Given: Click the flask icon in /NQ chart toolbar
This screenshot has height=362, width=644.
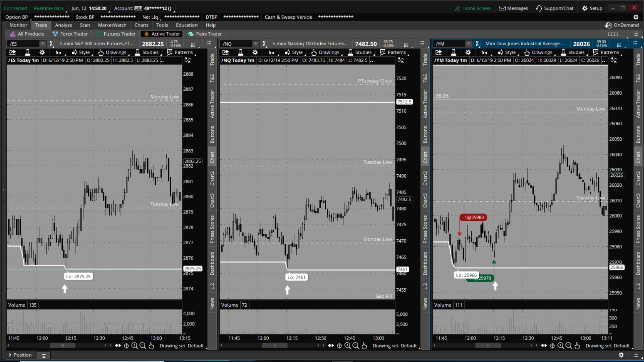Looking at the screenshot, I should pos(240,52).
